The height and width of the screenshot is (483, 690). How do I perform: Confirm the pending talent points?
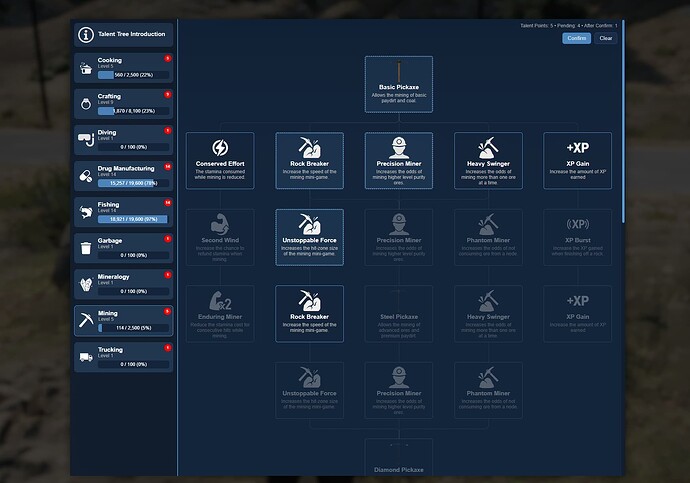576,38
